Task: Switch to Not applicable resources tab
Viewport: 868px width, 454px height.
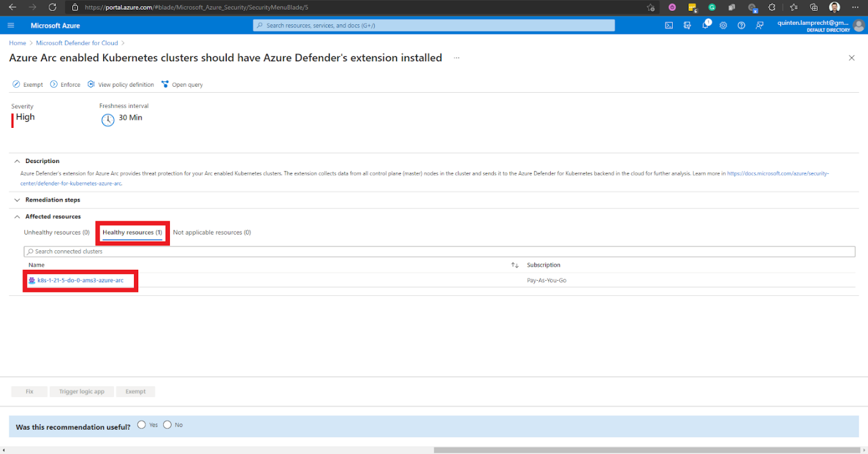Action: coord(212,232)
